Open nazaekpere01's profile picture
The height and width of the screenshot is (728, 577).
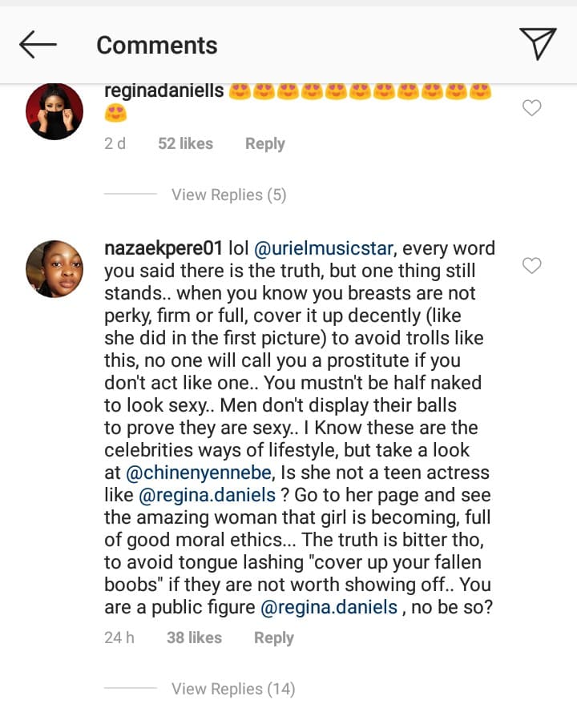coord(54,269)
